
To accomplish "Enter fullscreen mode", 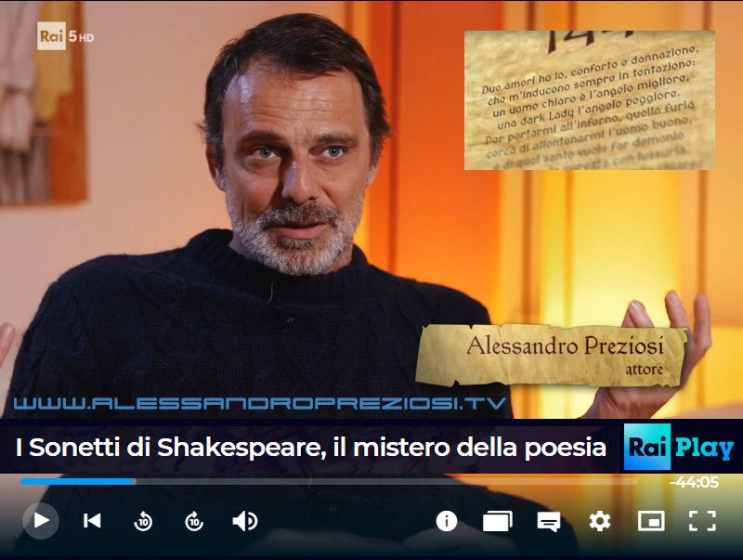I will pos(702,521).
